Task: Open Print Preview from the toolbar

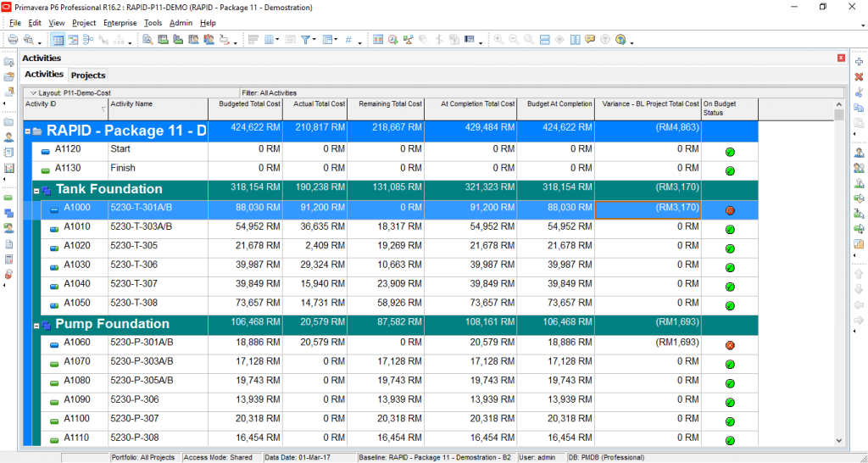Action: (x=28, y=39)
